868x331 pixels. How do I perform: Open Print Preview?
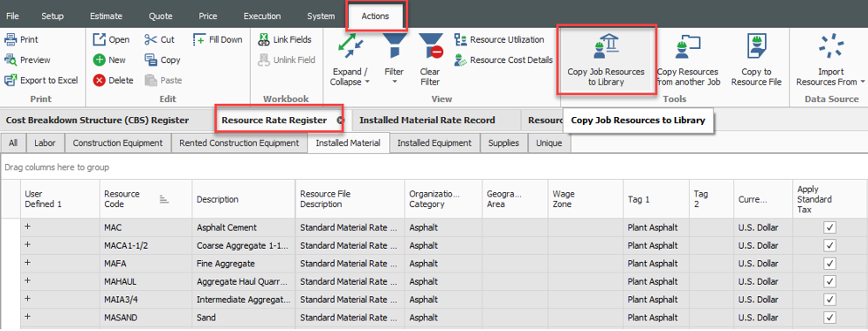coord(27,59)
